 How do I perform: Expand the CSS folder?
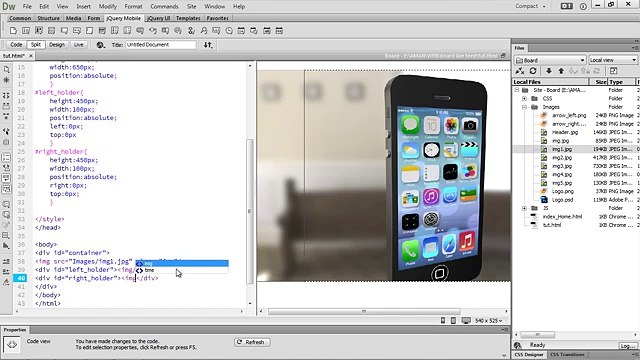tap(524, 98)
